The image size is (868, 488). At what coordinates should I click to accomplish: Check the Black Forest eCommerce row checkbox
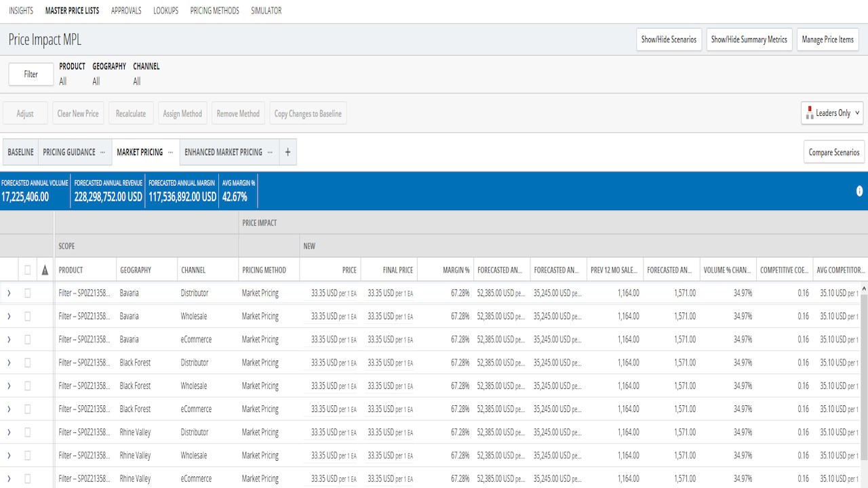(28, 409)
